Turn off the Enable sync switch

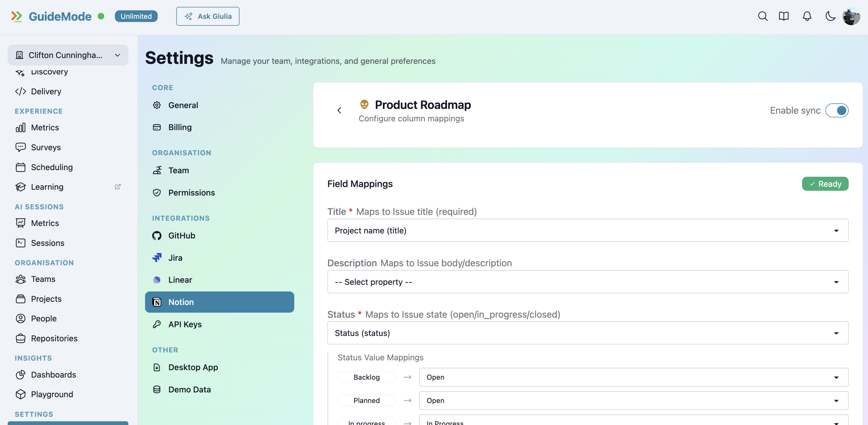pos(837,110)
